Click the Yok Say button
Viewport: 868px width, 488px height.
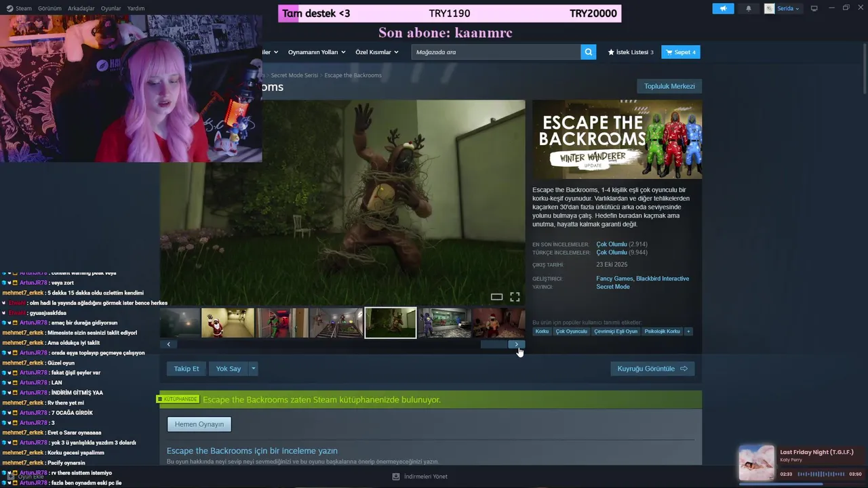[229, 369]
